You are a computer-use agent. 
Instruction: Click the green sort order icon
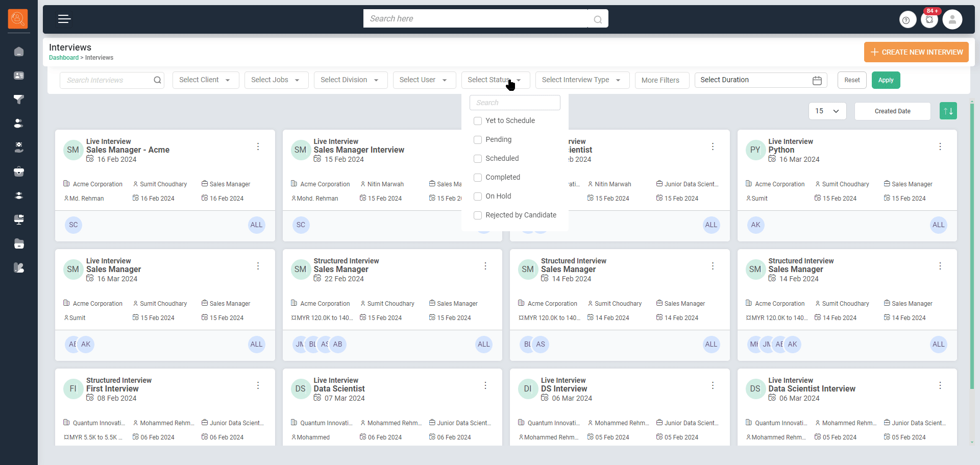[x=948, y=111]
